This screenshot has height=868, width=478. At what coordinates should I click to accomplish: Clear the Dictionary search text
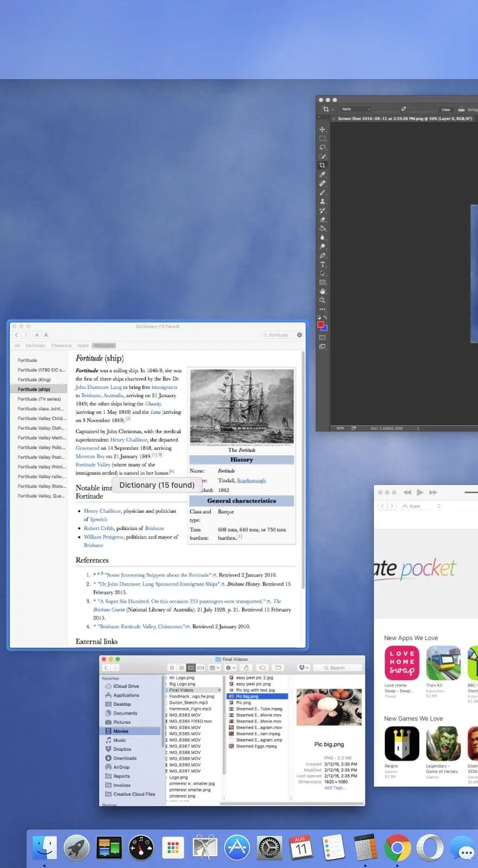299,335
